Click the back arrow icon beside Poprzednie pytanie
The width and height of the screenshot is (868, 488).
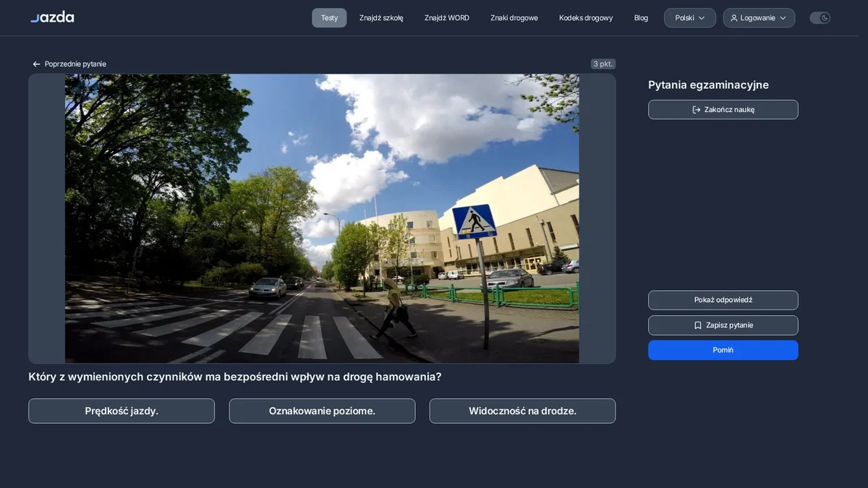coord(36,64)
